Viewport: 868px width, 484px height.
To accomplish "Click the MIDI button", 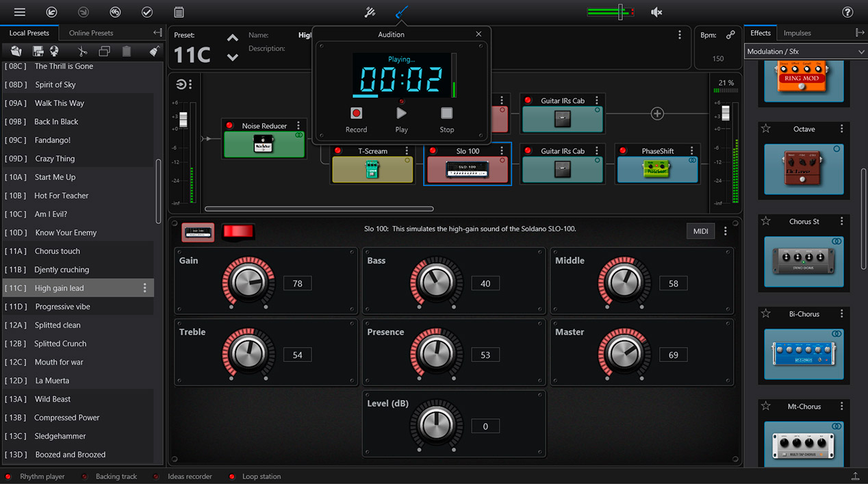I will tap(700, 231).
